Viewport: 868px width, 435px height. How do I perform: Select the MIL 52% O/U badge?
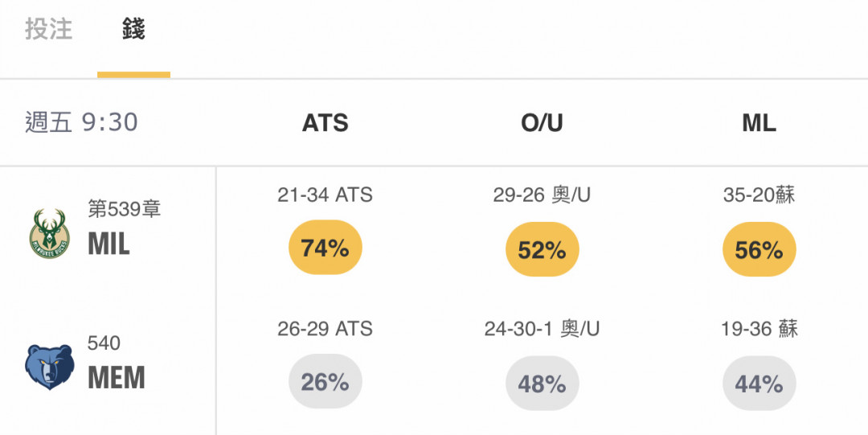point(542,249)
